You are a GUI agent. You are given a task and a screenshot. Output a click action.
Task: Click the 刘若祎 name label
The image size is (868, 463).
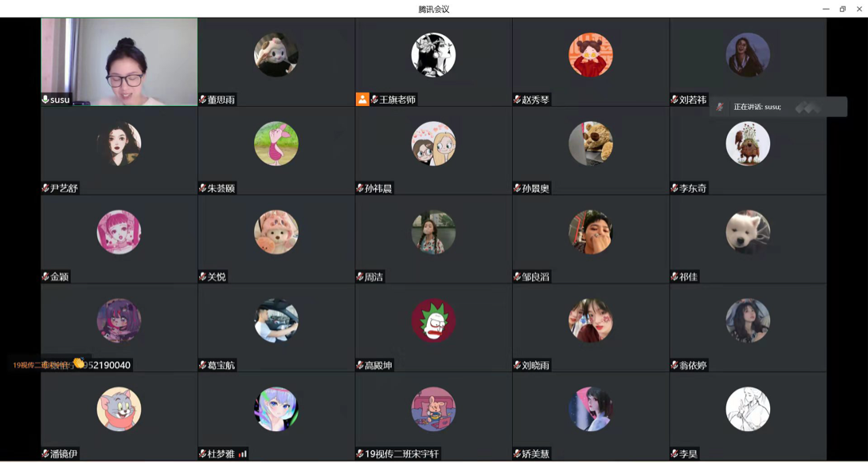click(x=693, y=100)
